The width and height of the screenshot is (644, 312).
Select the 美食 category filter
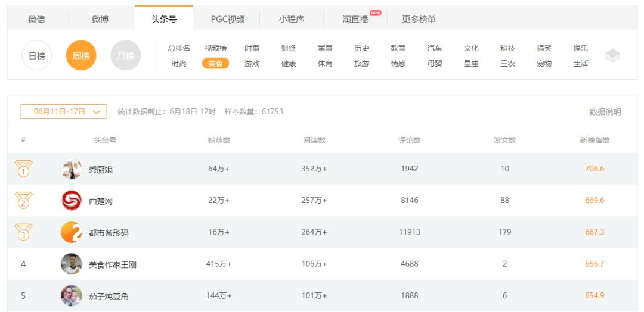click(x=215, y=64)
